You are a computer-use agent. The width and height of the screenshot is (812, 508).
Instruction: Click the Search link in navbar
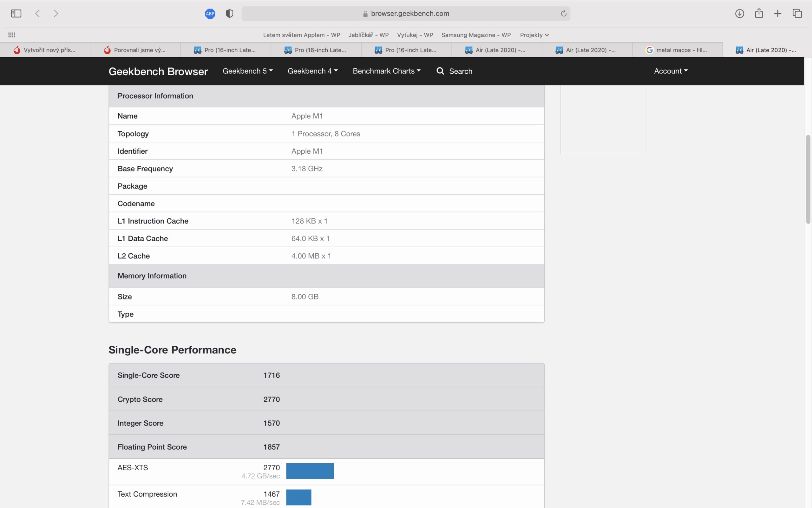pos(460,71)
